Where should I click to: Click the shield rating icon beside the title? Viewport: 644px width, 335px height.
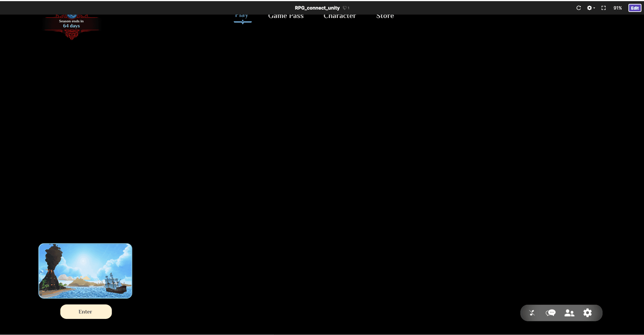coord(345,8)
